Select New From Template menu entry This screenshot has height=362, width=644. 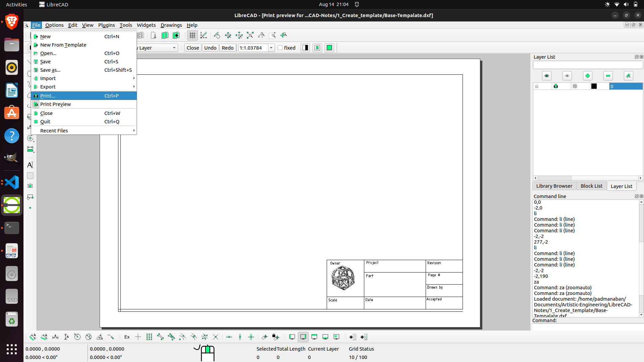coord(84,45)
